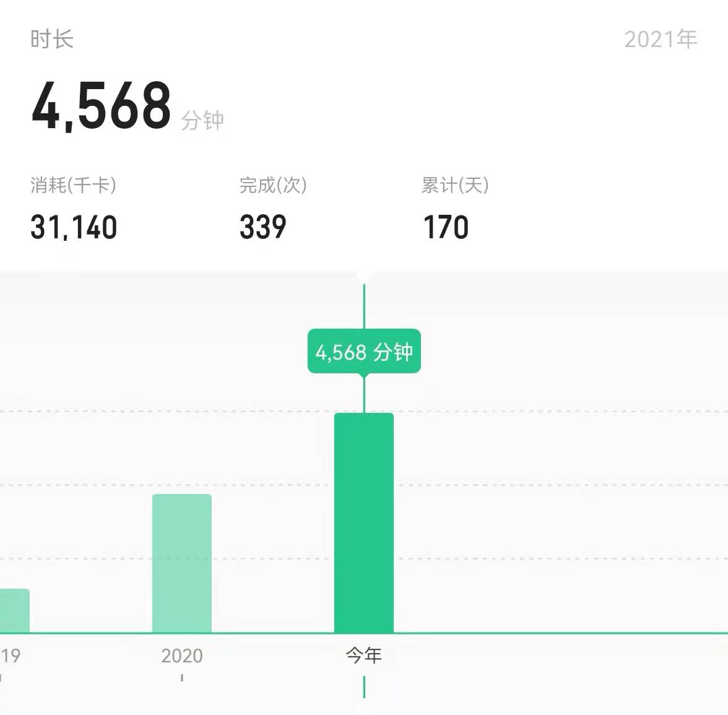Image resolution: width=728 pixels, height=715 pixels.
Task: Tap the cut-off 19 year label
Action: click(x=11, y=656)
